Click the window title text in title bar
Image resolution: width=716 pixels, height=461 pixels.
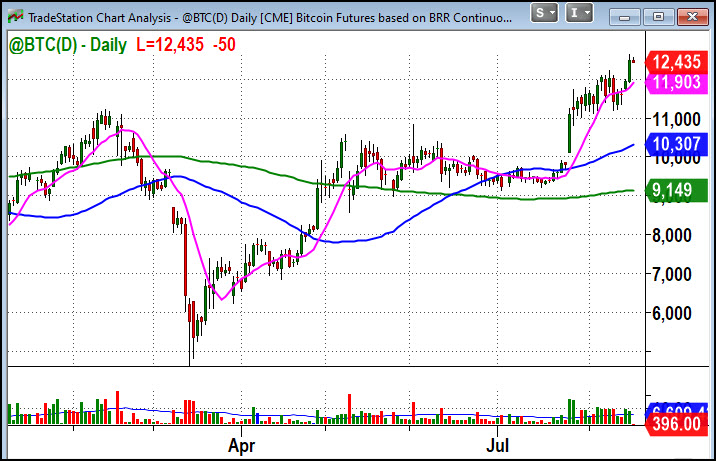(x=270, y=18)
